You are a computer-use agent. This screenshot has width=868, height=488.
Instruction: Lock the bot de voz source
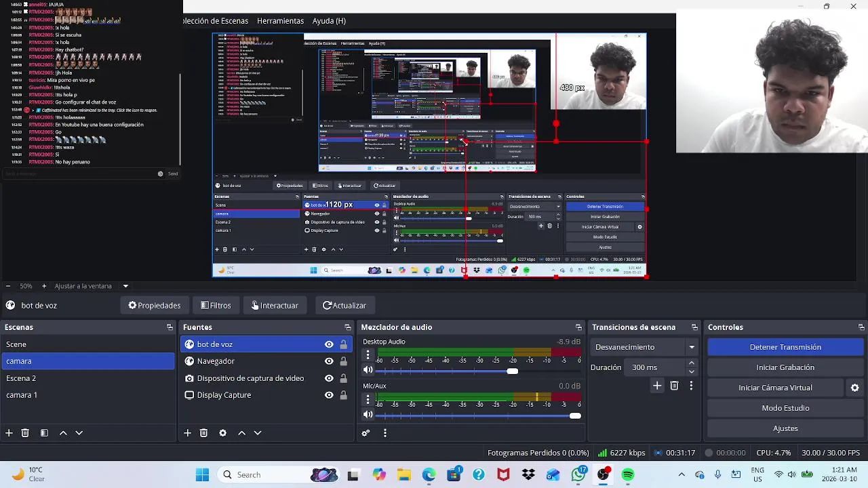click(344, 344)
